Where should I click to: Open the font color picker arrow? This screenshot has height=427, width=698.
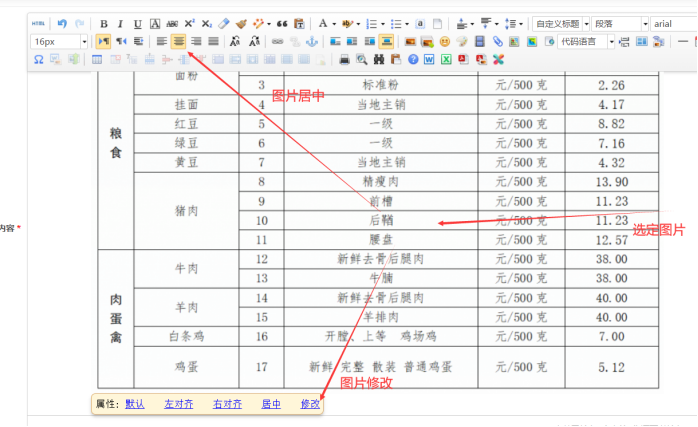[335, 23]
